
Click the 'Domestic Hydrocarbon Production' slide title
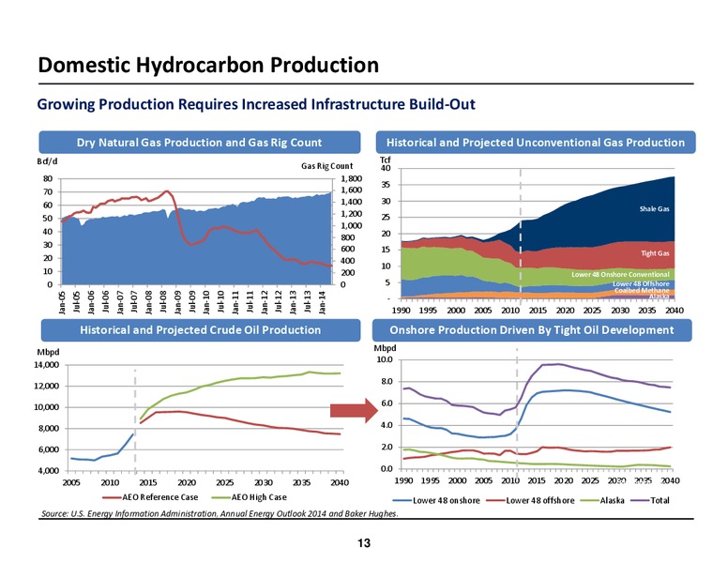(x=208, y=65)
